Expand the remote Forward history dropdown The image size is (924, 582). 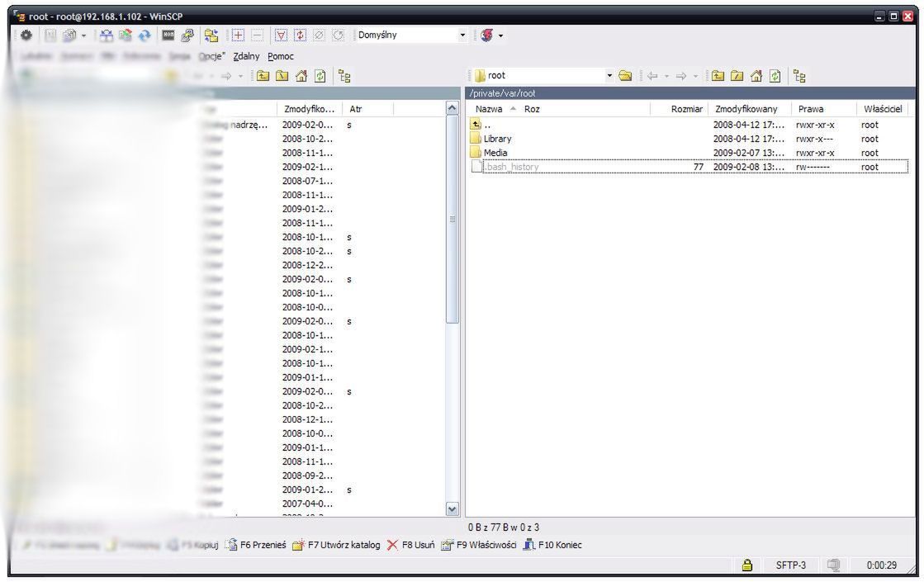click(x=695, y=77)
